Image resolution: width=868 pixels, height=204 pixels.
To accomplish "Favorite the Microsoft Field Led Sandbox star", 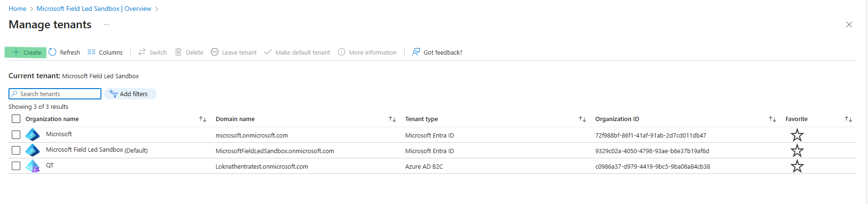I will pos(797,151).
